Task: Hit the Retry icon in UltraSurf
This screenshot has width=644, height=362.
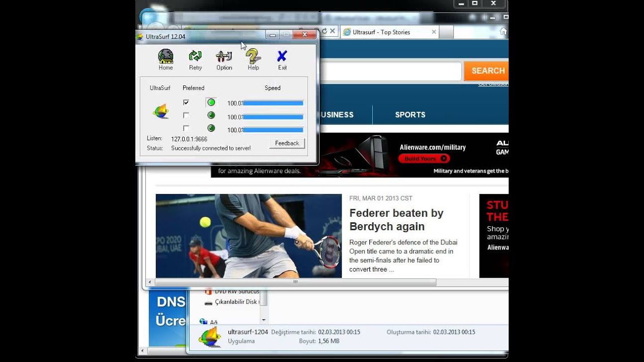Action: [x=195, y=59]
